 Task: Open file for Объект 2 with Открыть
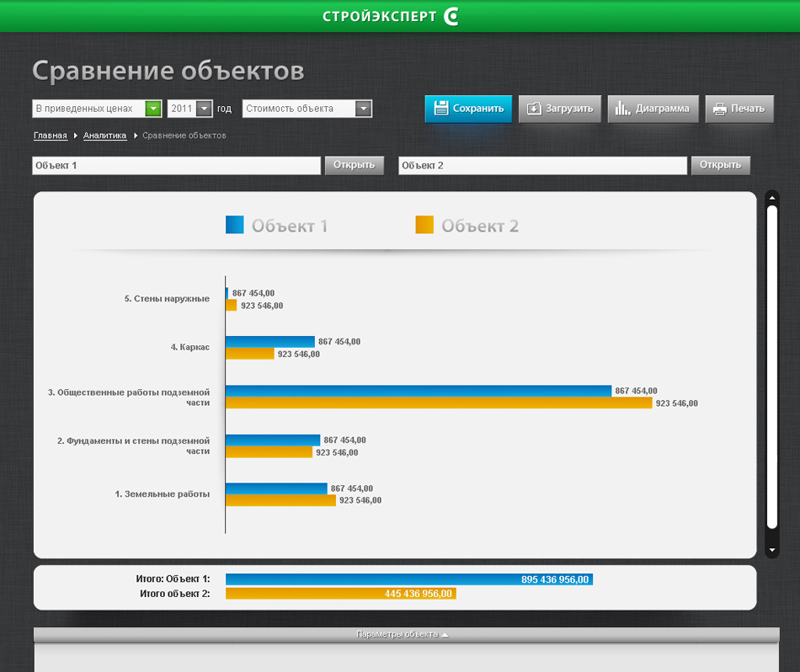(x=720, y=165)
